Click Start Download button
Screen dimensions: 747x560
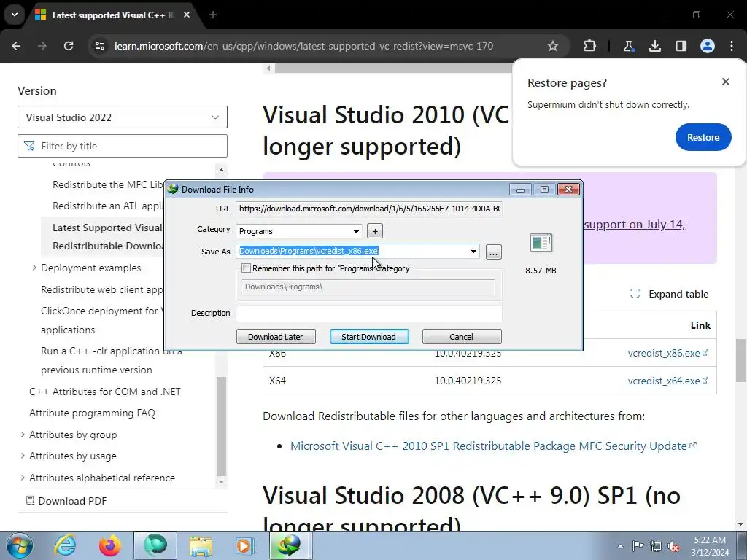coord(369,337)
